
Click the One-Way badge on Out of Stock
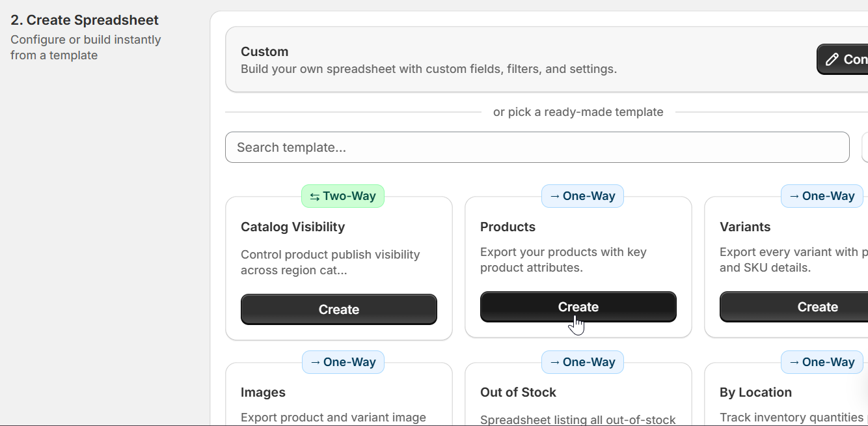click(x=582, y=362)
